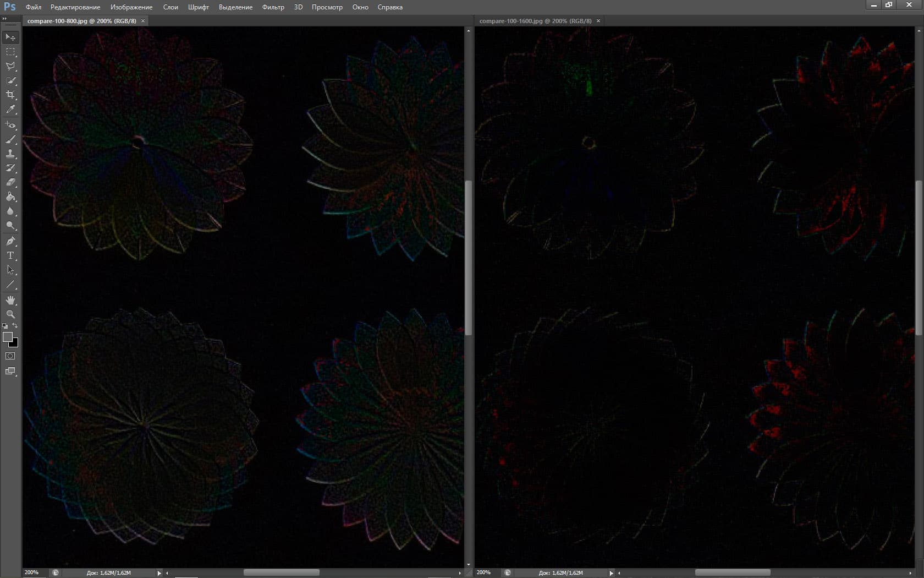Expand the collapsed toolbar panel arrows
This screenshot has width=924, height=578.
coord(4,19)
